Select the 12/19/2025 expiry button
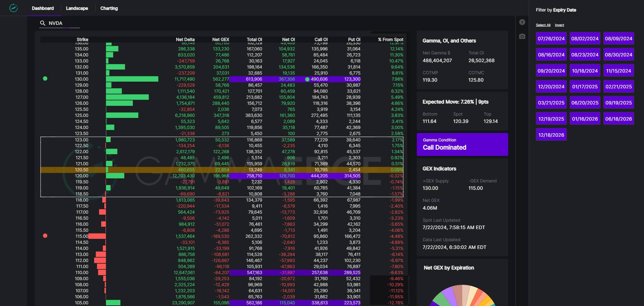This screenshot has width=644, height=306. pyautogui.click(x=551, y=119)
